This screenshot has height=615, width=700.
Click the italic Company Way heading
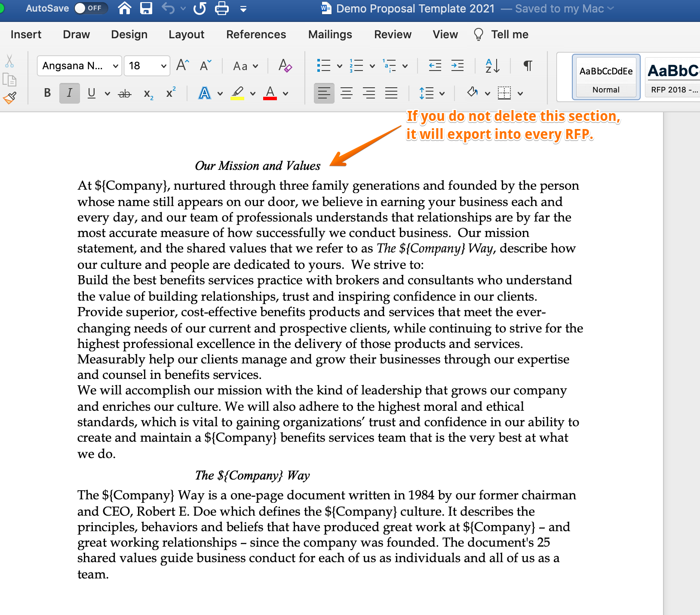pyautogui.click(x=252, y=475)
